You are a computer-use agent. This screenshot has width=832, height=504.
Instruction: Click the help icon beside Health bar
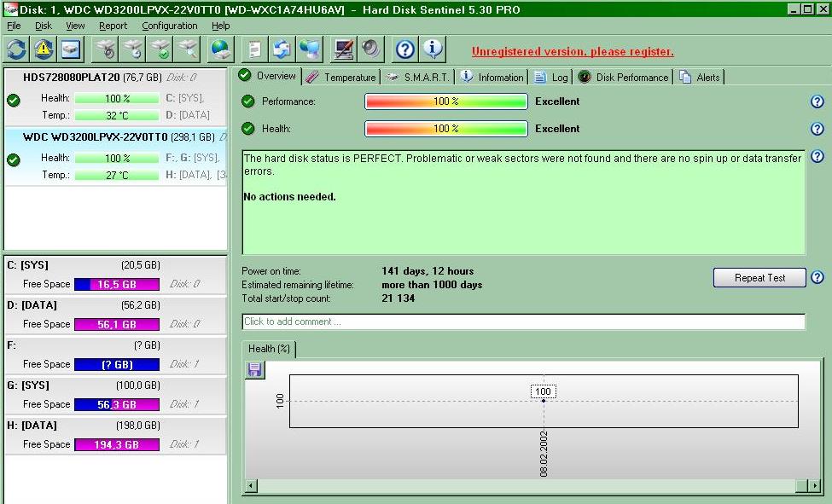click(x=817, y=129)
